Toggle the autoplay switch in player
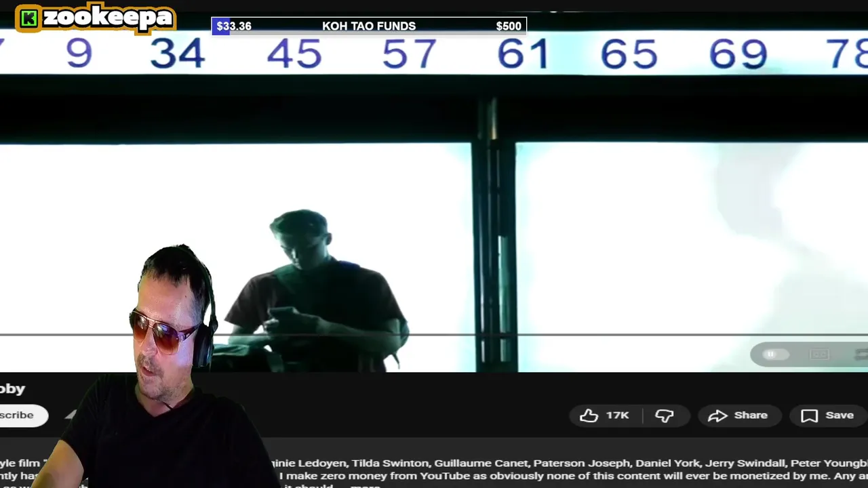 tap(776, 354)
